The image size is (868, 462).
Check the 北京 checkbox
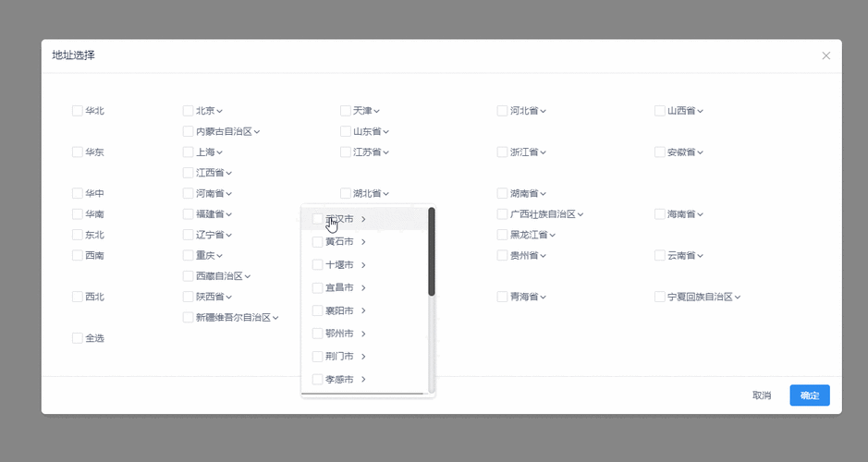tap(189, 111)
